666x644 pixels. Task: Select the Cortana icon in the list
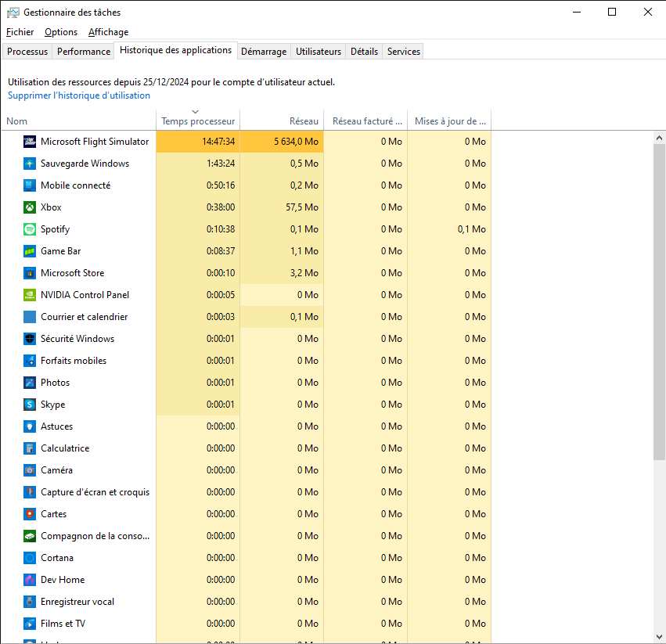pyautogui.click(x=29, y=558)
